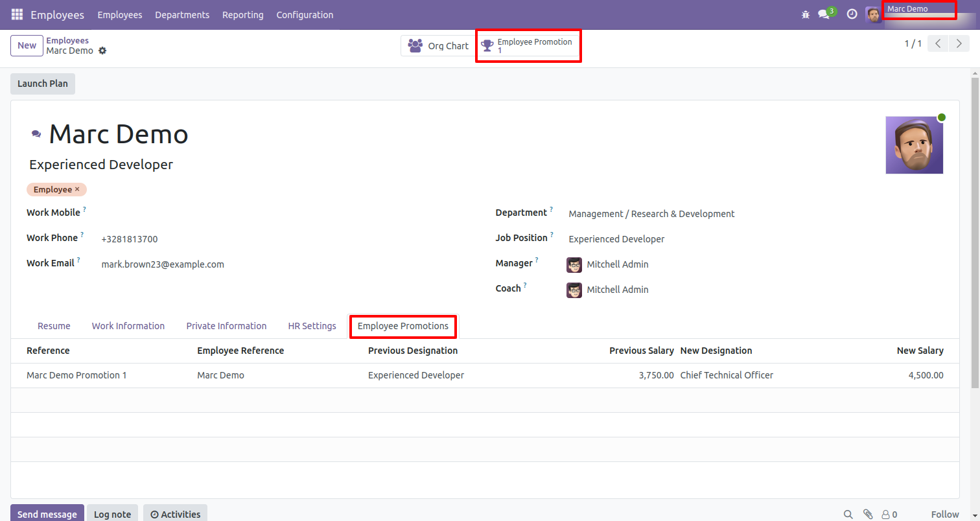Click the Chief Technical Officer cell

(727, 375)
